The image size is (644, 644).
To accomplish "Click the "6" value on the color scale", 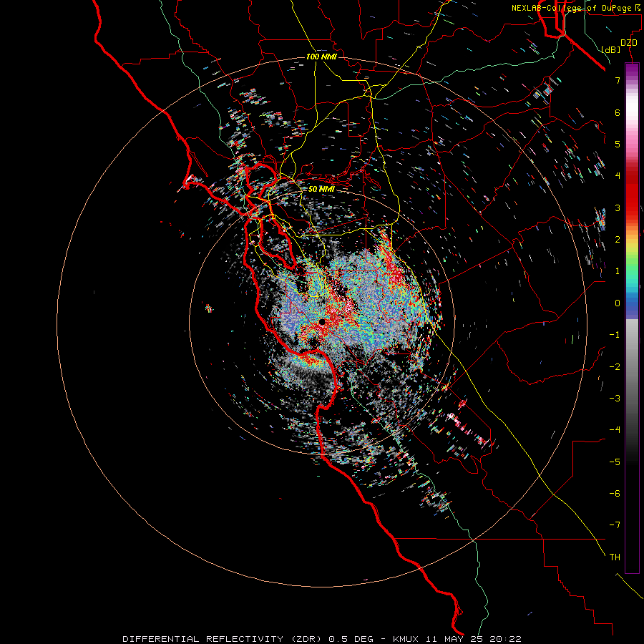I will pos(618,112).
